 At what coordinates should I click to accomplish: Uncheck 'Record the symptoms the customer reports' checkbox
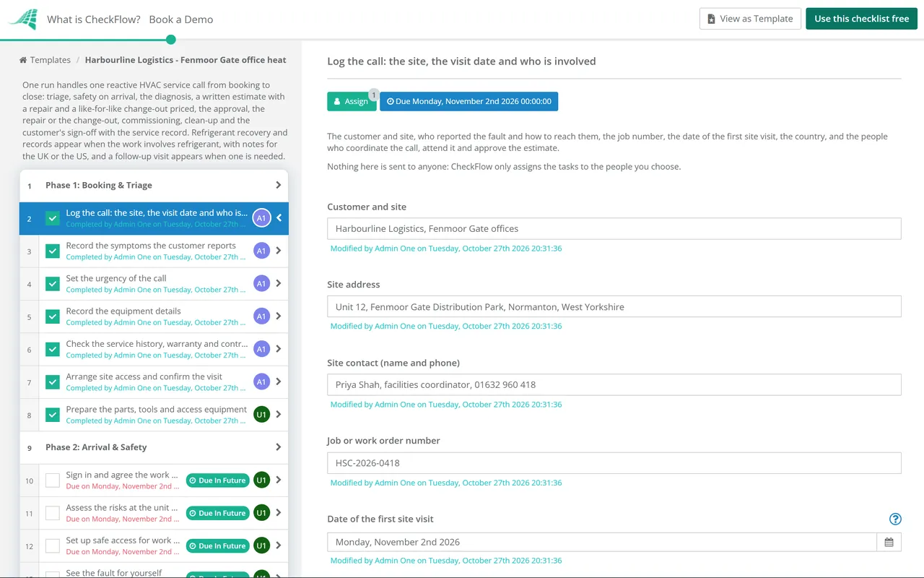click(x=53, y=251)
